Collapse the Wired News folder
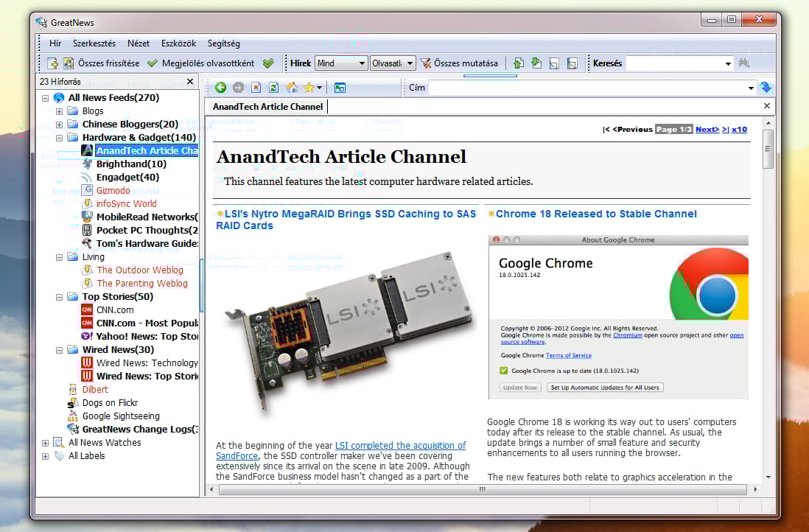 tap(60, 350)
